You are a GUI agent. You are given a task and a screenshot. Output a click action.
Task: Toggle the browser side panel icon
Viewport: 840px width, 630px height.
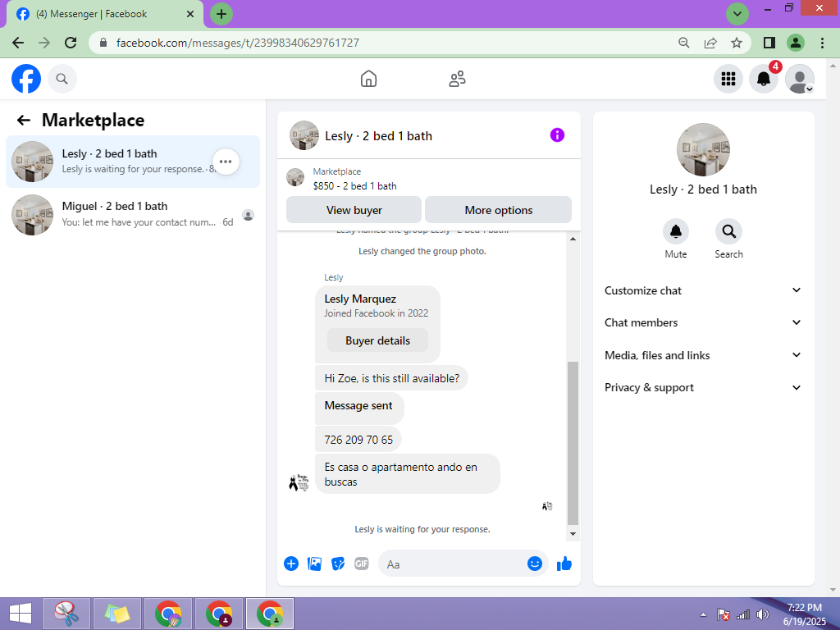pyautogui.click(x=769, y=43)
